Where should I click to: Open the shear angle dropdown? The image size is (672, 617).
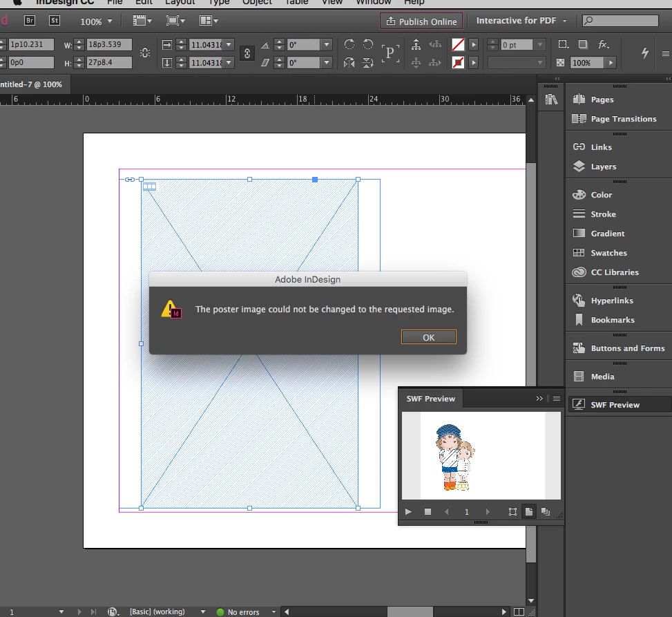(327, 63)
